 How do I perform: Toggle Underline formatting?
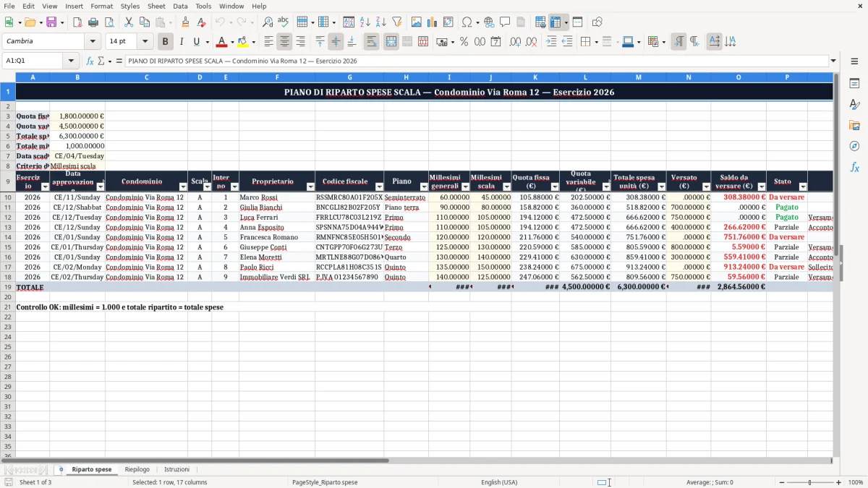197,42
